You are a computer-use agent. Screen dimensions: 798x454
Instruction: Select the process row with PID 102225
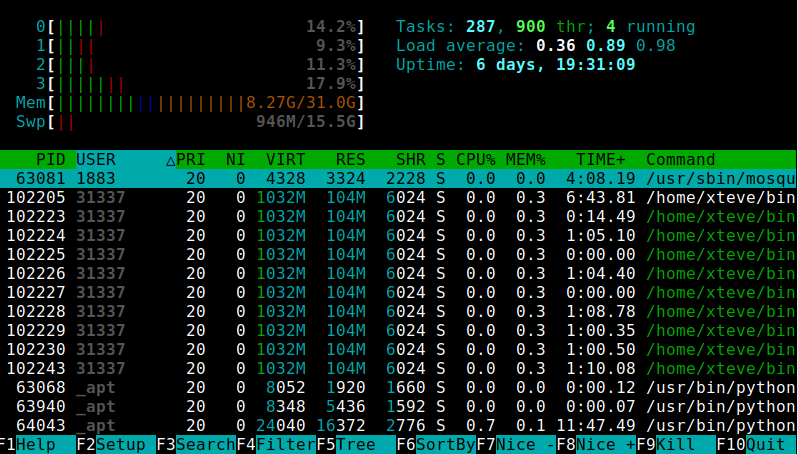click(x=399, y=254)
